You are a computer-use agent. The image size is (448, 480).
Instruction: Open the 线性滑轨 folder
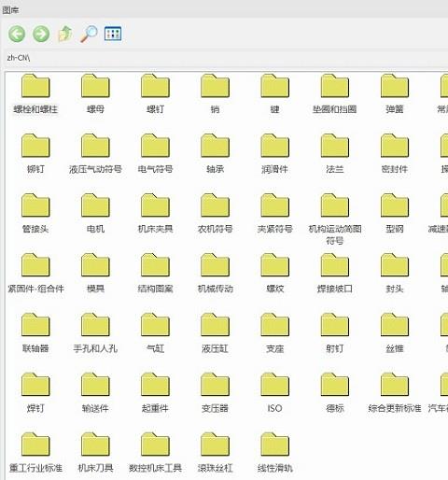274,452
